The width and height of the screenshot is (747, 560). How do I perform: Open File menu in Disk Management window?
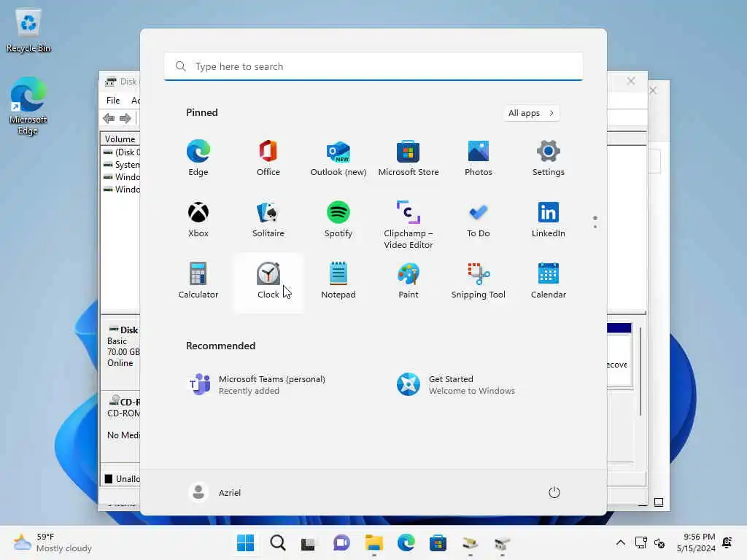[113, 101]
